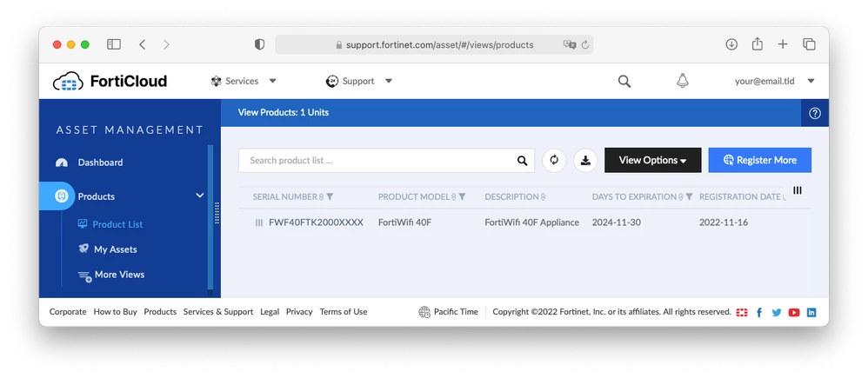Click the Safari share button
This screenshot has height=378, width=868.
[758, 44]
